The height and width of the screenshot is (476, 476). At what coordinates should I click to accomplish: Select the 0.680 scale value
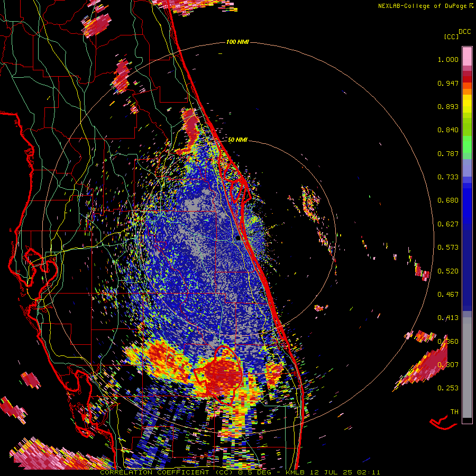pos(448,200)
